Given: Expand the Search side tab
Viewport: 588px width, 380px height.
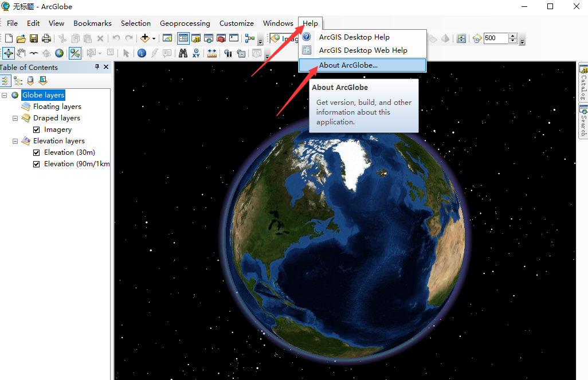Looking at the screenshot, I should 583,121.
